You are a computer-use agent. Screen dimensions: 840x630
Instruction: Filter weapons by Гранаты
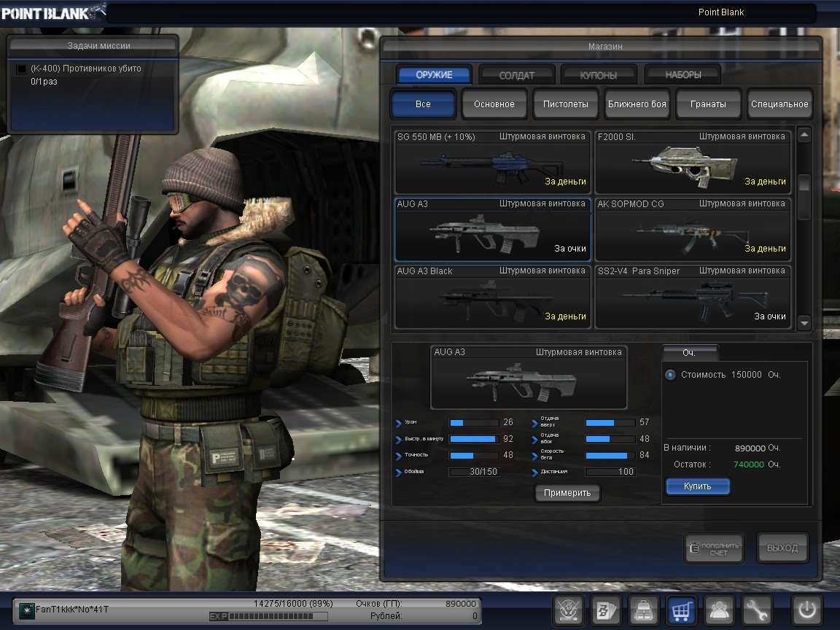tap(708, 104)
